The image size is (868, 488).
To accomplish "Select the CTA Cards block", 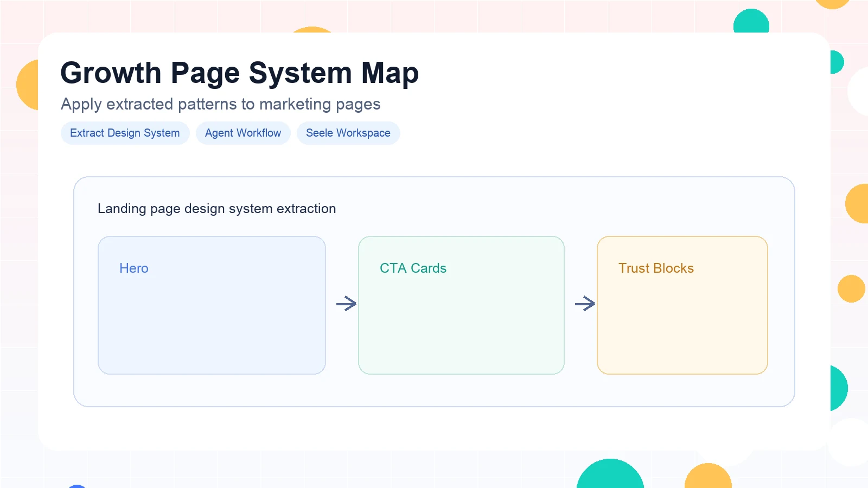I will pos(461,305).
